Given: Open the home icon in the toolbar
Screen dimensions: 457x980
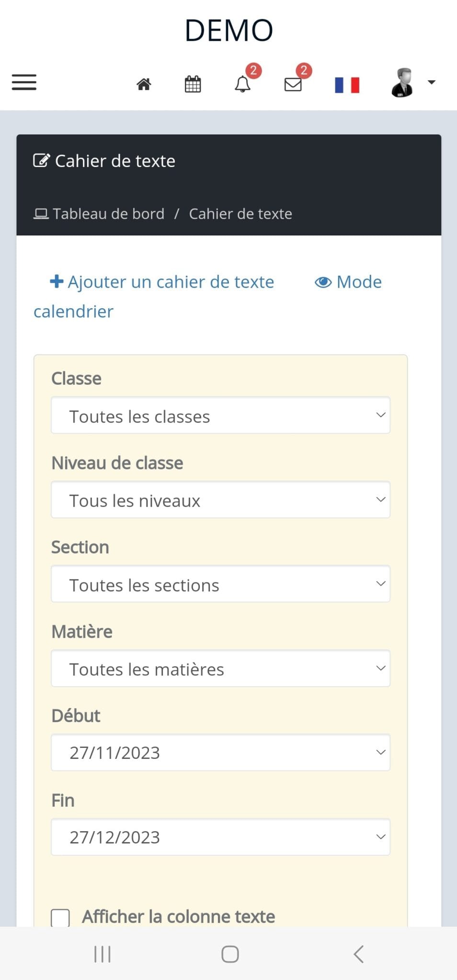Looking at the screenshot, I should point(144,84).
